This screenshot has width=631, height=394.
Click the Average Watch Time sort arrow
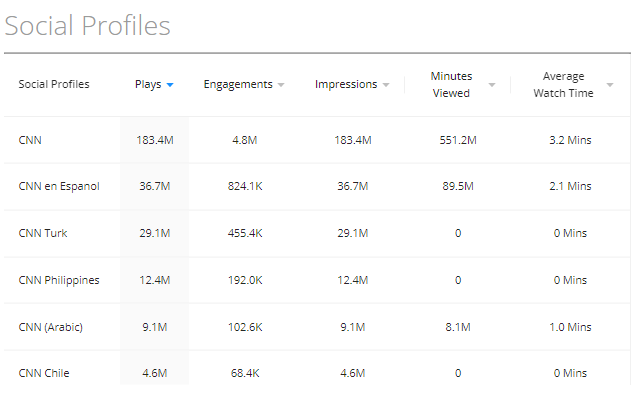(610, 85)
